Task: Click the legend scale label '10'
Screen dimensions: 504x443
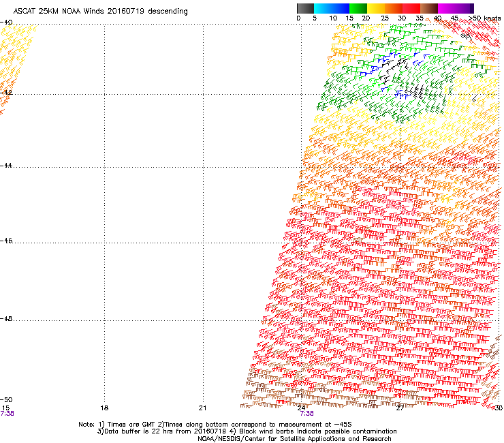Action: tap(333, 18)
